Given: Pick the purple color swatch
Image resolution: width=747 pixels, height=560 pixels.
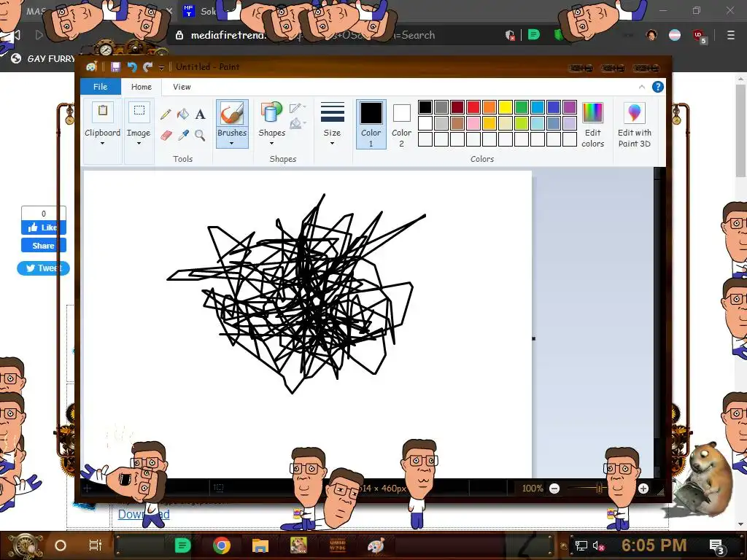Looking at the screenshot, I should tap(569, 107).
